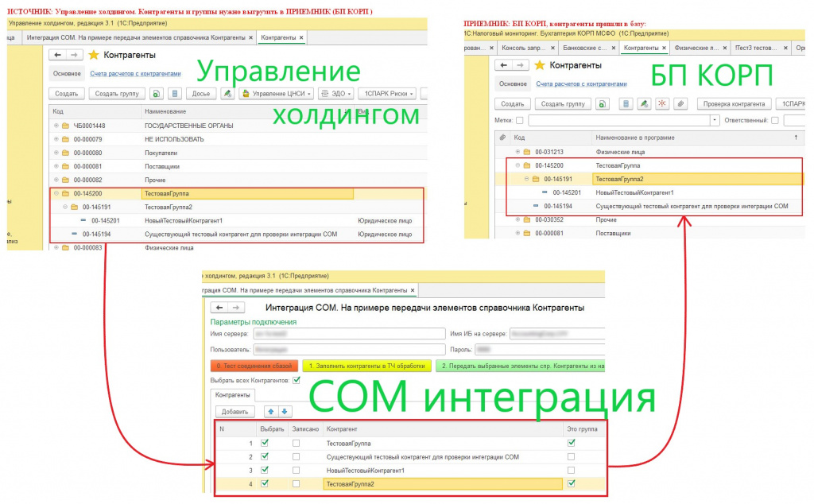
Task: Click Проверка контрагента button
Action: click(734, 104)
